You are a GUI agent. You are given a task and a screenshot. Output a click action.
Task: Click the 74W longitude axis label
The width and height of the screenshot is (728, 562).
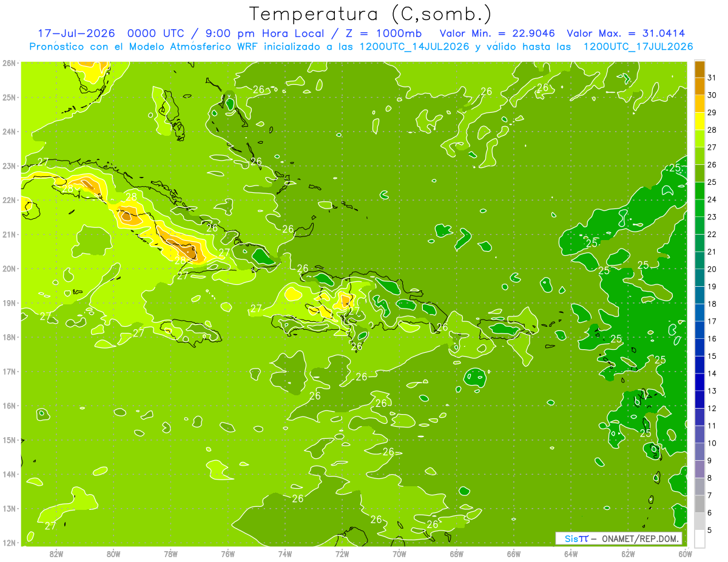pos(285,554)
